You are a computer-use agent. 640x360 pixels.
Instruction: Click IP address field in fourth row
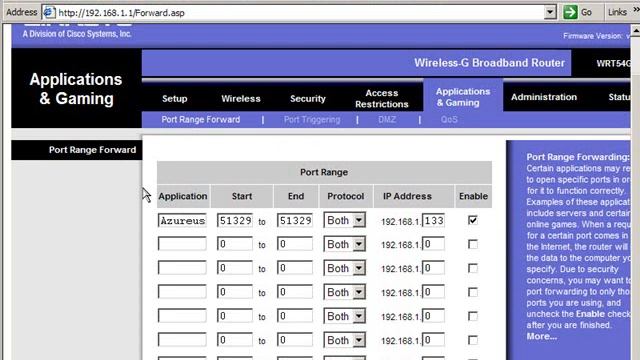click(433, 292)
